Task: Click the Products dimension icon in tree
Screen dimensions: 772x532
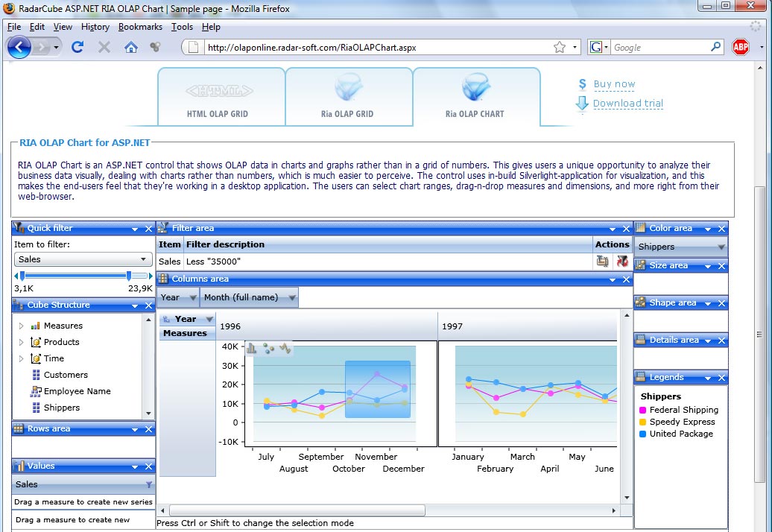Action: [x=36, y=342]
